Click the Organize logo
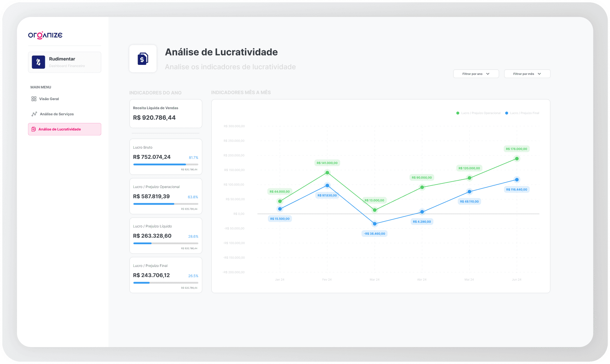 point(45,35)
